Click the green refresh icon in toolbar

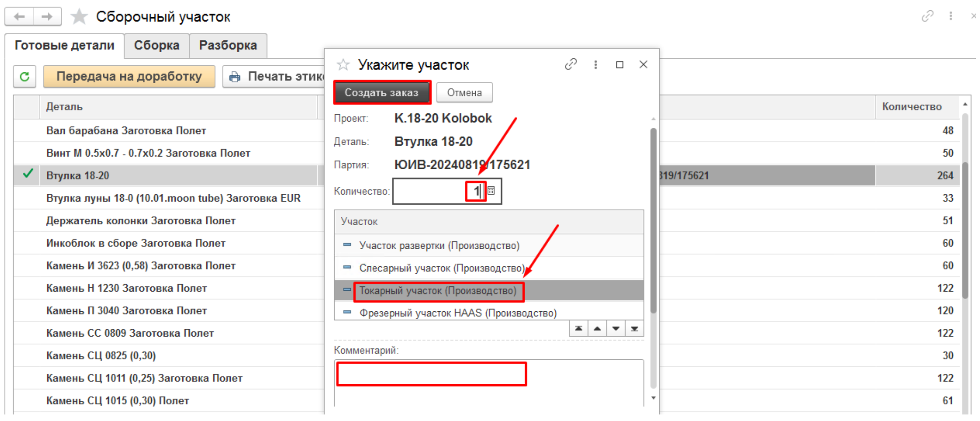coord(24,77)
